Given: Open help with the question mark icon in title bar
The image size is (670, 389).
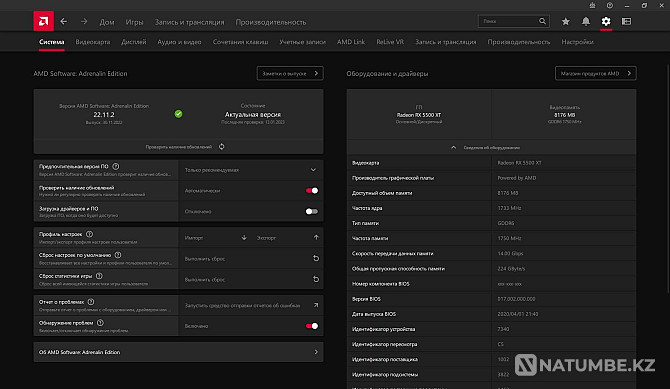Looking at the screenshot, I should (x=610, y=6).
